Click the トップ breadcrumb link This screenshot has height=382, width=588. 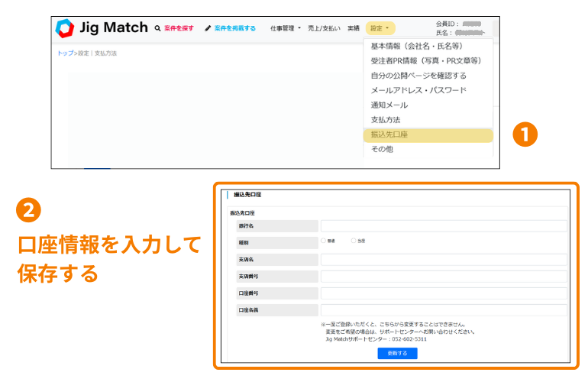pos(65,53)
